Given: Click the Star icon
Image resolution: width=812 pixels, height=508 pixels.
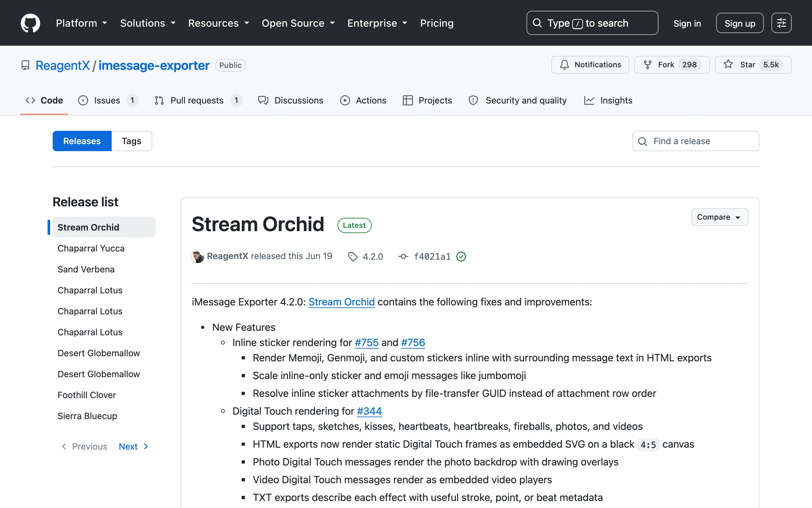Looking at the screenshot, I should 728,64.
